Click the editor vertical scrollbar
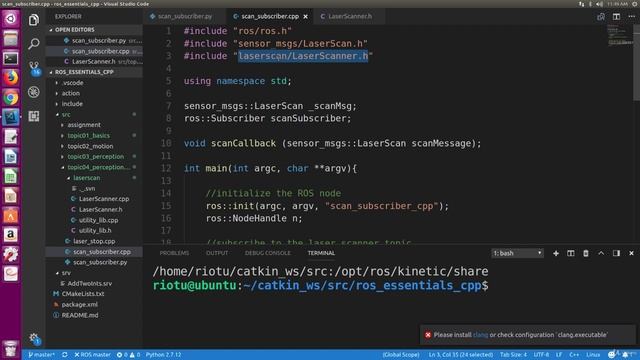Screen dimensions: 640x360 [x=636, y=63]
